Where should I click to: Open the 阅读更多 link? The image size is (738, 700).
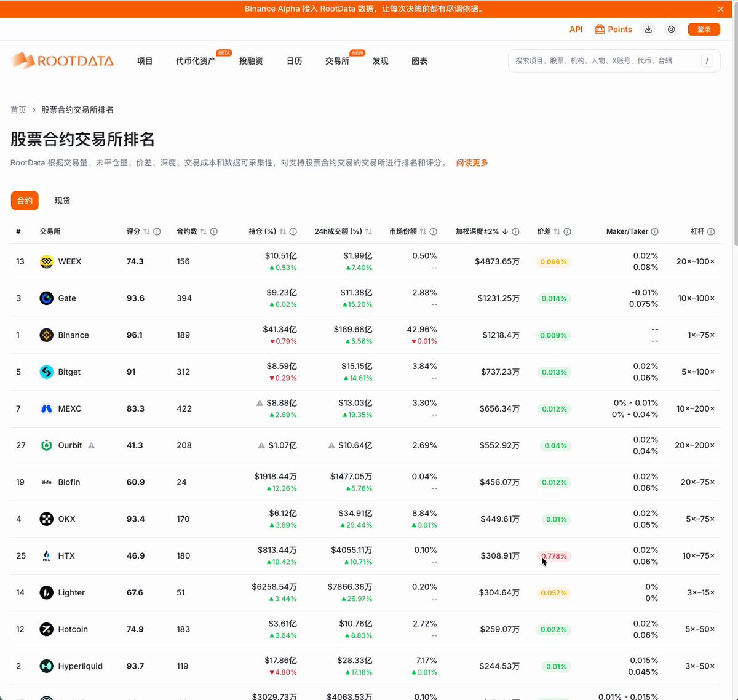pyautogui.click(x=472, y=163)
